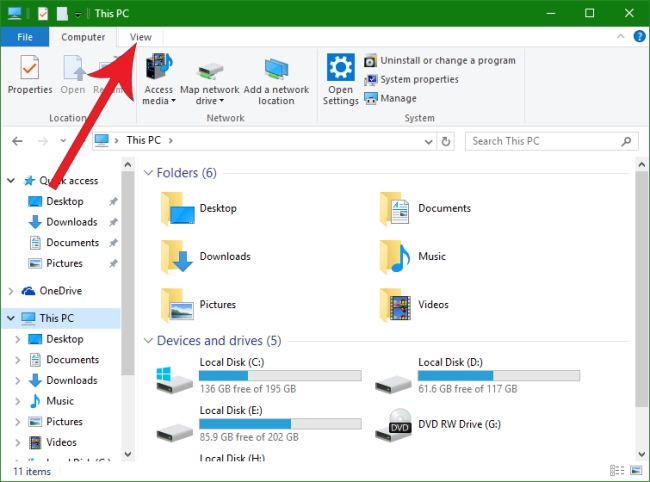
Task: Click Local Disk (C:) usage bar
Action: [280, 376]
